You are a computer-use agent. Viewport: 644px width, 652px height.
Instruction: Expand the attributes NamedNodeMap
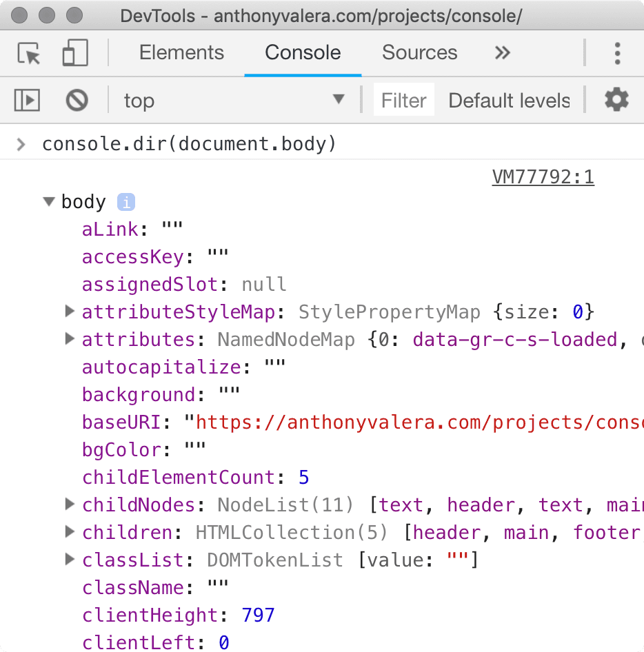click(69, 338)
